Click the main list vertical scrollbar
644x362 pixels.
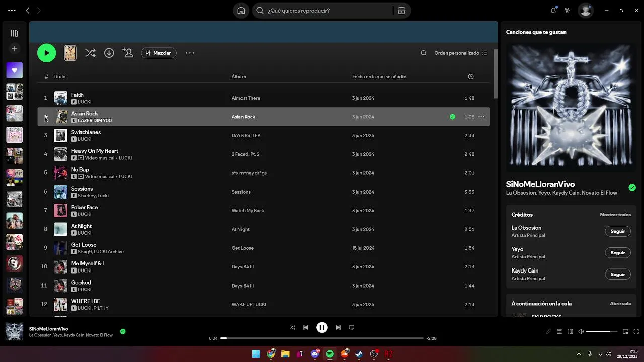496,74
